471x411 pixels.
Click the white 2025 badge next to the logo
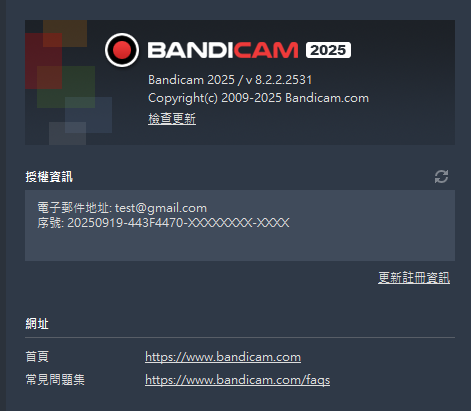[328, 50]
